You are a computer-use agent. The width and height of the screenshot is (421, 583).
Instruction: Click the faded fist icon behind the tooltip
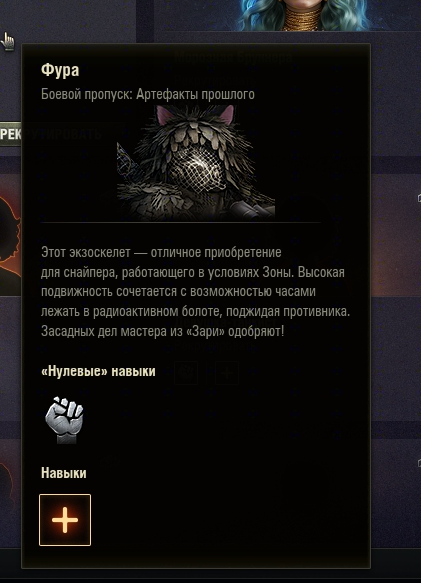click(x=186, y=373)
